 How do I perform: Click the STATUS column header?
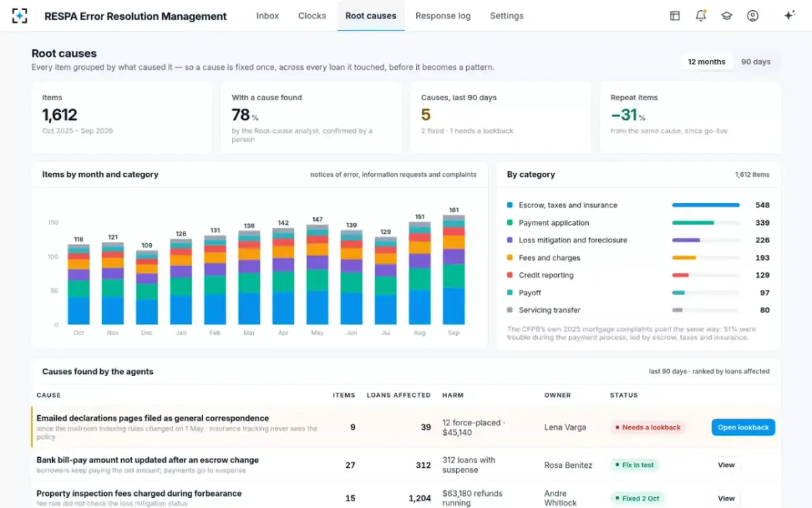tap(624, 395)
